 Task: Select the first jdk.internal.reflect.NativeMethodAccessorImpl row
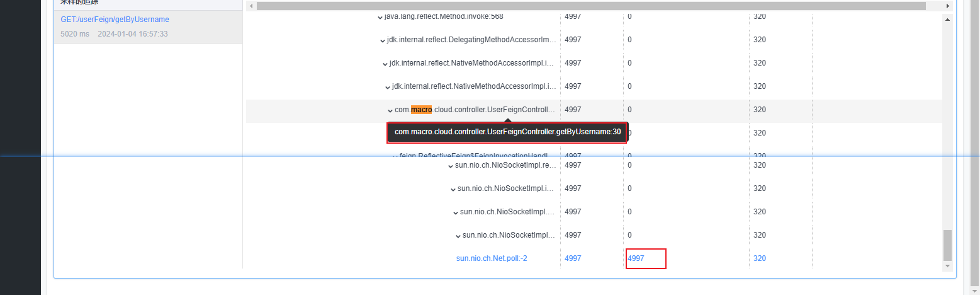pyautogui.click(x=472, y=63)
